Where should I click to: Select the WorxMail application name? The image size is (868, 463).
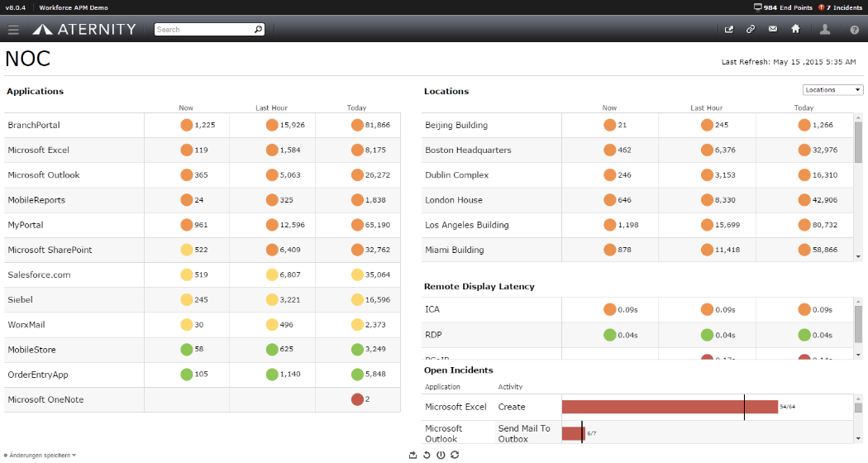pyautogui.click(x=26, y=325)
